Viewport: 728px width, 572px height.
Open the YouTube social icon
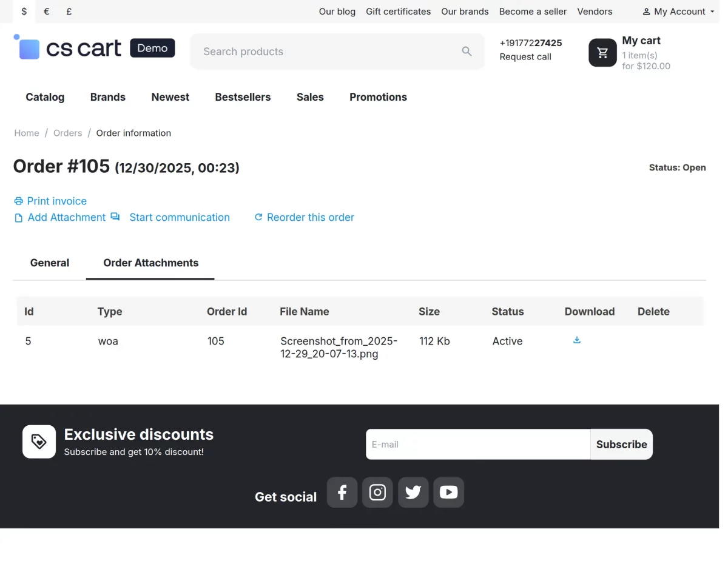448,493
